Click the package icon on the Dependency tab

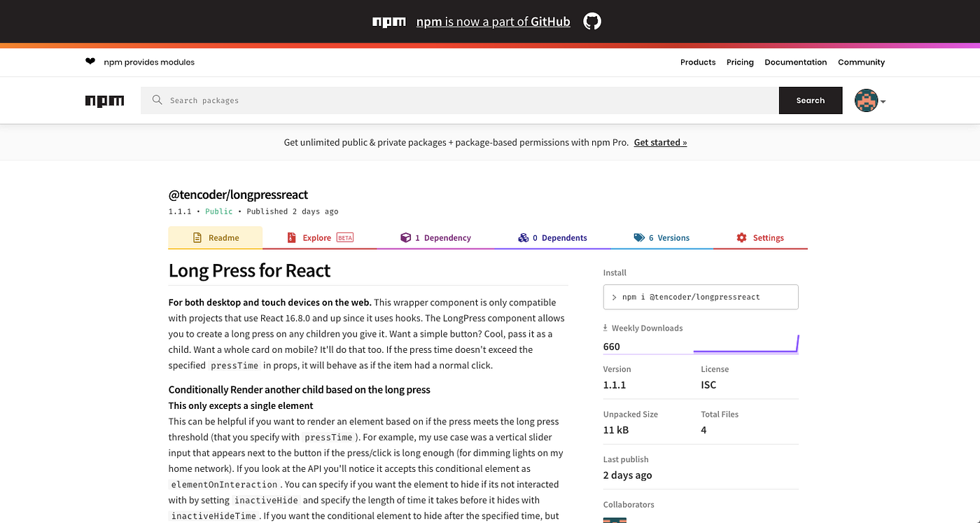pos(406,237)
